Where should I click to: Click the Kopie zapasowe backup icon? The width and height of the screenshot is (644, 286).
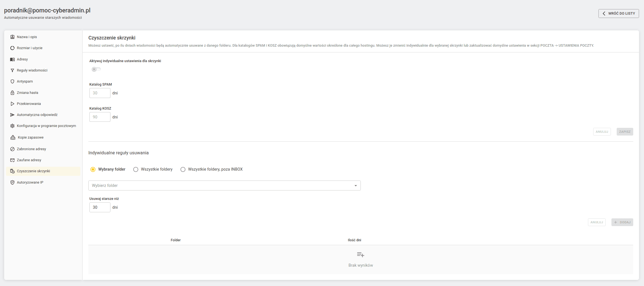point(13,137)
